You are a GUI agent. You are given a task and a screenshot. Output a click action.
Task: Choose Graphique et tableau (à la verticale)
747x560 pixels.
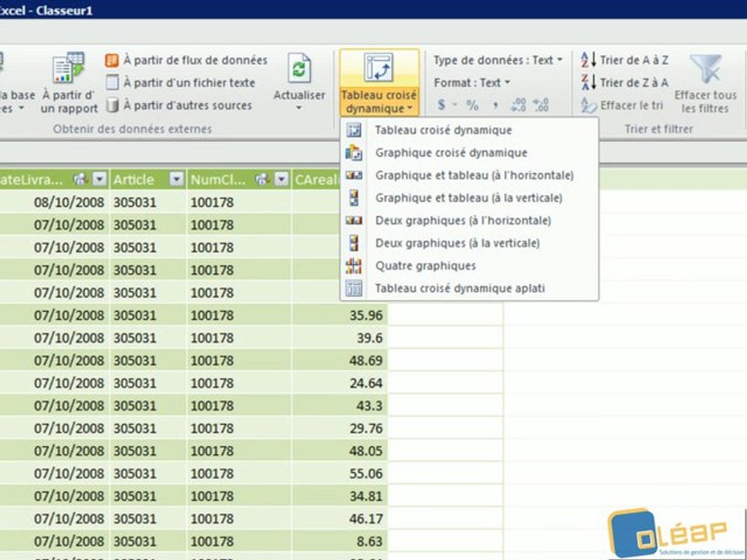pyautogui.click(x=469, y=198)
